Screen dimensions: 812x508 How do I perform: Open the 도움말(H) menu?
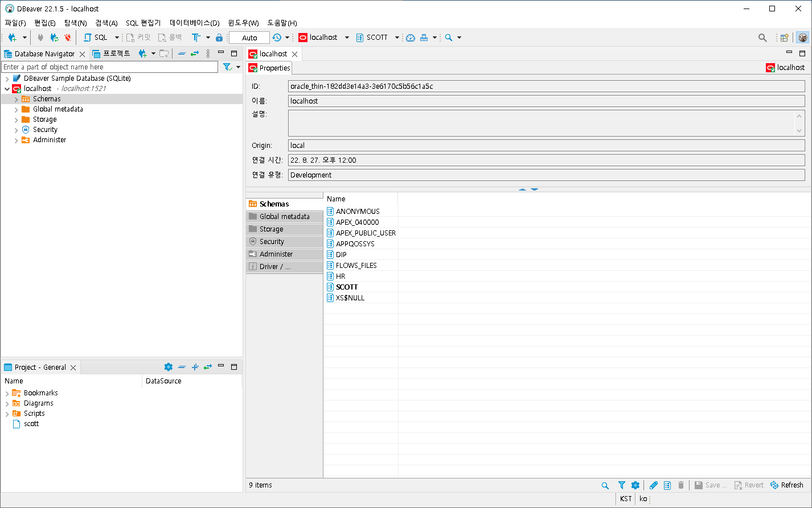point(282,23)
